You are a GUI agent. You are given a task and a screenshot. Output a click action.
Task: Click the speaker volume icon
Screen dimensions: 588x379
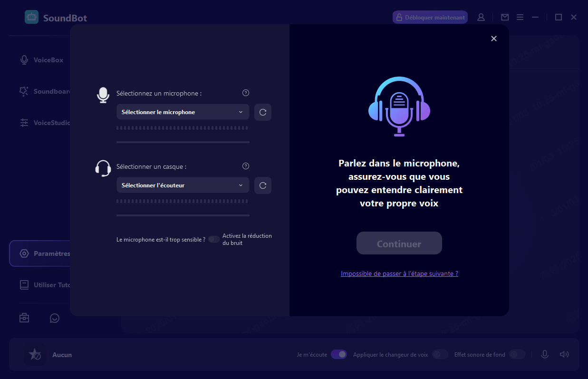564,354
